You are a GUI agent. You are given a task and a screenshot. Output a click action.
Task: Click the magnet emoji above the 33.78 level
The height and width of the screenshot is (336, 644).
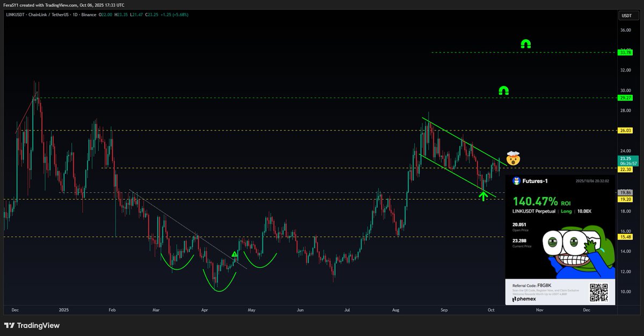[x=525, y=45]
